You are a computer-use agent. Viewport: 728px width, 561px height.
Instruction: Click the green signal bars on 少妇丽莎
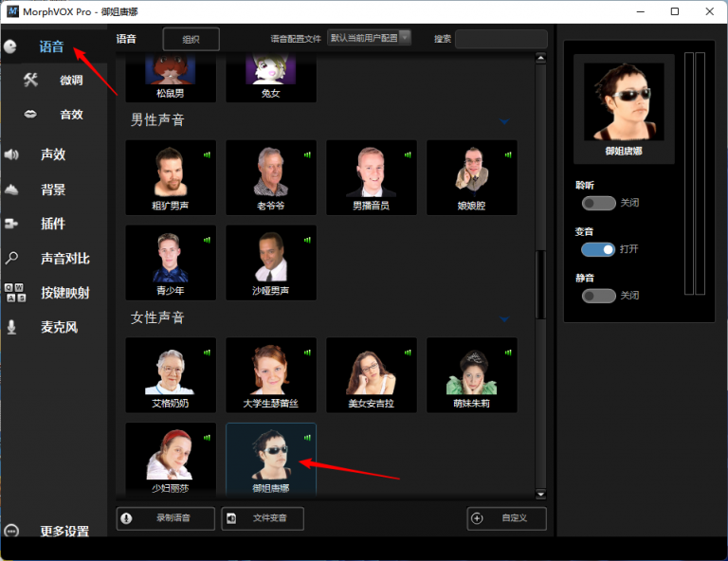tap(207, 438)
